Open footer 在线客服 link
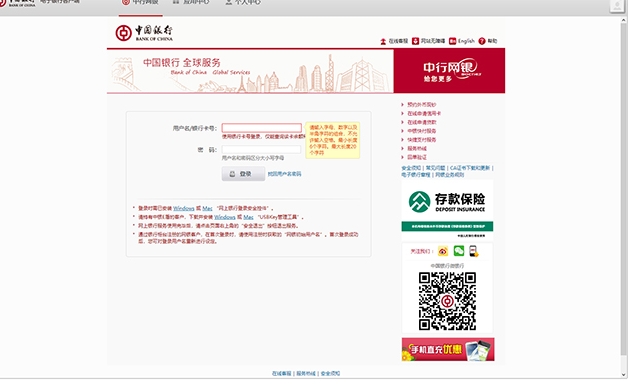The height and width of the screenshot is (385, 628). 282,373
